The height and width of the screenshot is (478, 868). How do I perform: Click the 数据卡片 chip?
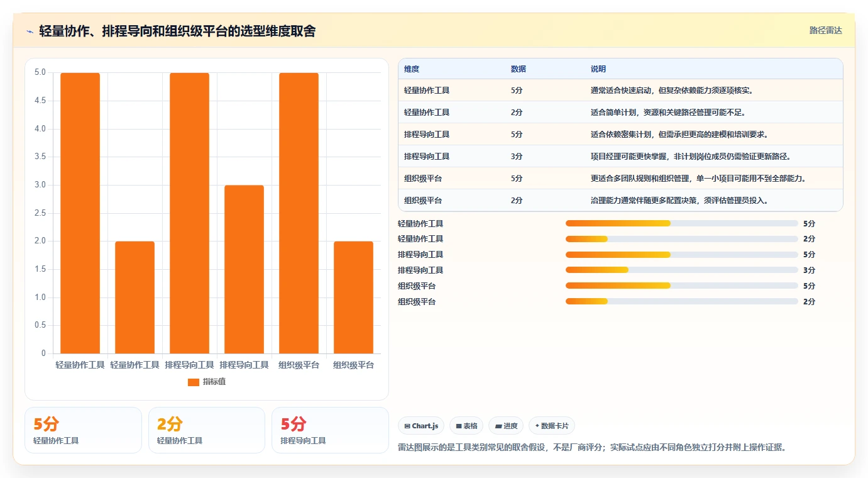pyautogui.click(x=552, y=426)
